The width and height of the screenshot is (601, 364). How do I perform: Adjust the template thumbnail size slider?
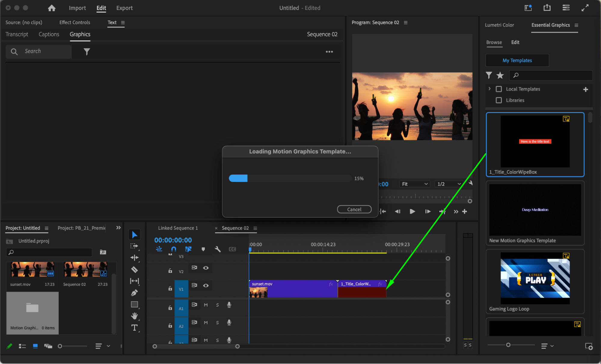click(508, 345)
